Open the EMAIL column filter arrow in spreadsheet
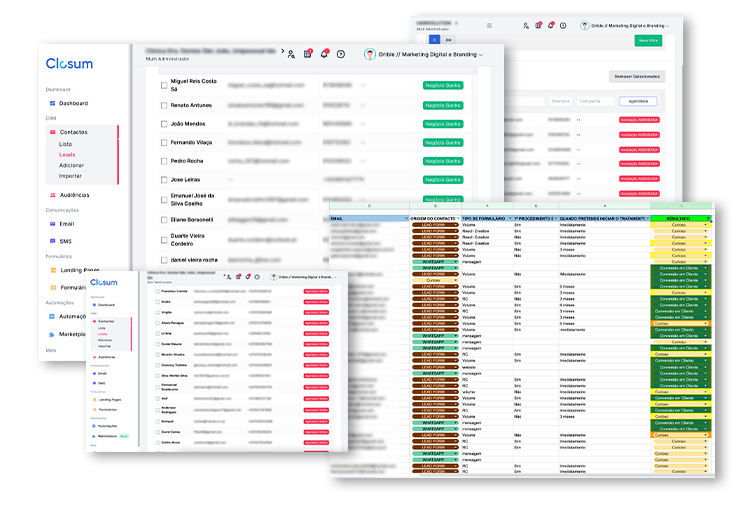Screen dimensions: 746x507 [x=405, y=218]
